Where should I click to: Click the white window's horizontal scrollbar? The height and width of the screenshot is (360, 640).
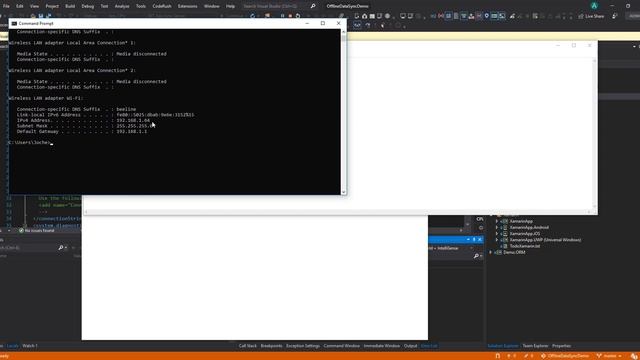pos(337,212)
